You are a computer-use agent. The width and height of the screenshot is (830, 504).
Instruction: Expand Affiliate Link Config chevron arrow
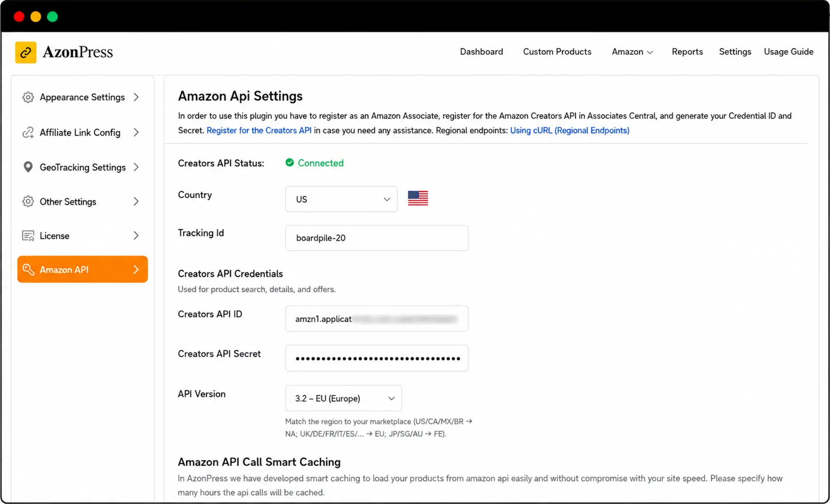coord(136,133)
